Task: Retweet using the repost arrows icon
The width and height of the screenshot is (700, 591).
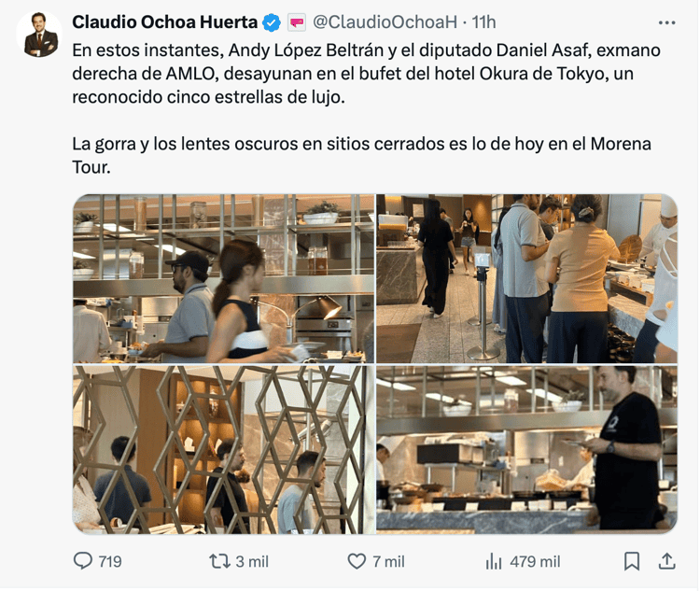Action: (x=219, y=561)
